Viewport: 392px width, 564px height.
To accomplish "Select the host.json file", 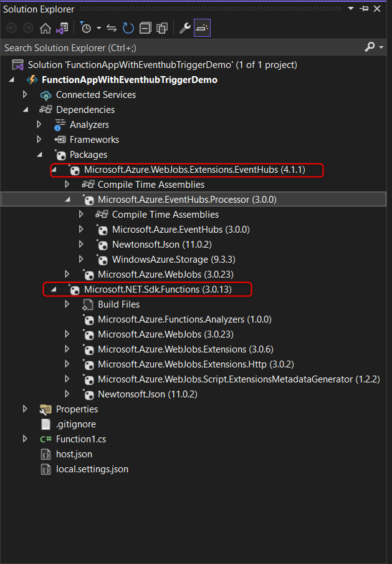I will coord(74,454).
